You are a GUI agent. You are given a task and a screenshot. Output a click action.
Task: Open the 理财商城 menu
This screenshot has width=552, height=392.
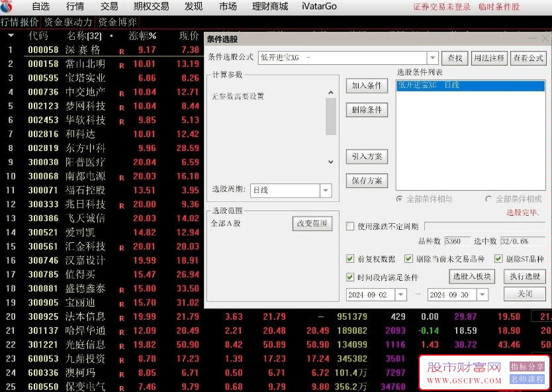[270, 7]
